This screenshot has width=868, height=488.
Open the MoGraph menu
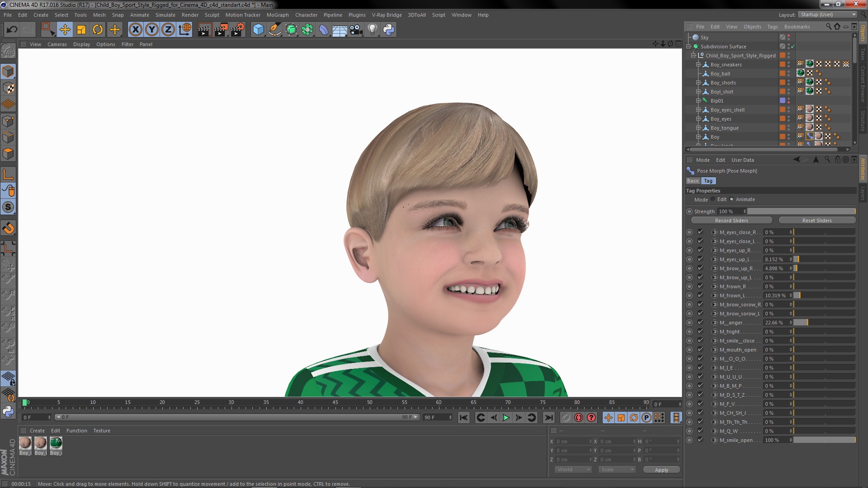pos(278,15)
